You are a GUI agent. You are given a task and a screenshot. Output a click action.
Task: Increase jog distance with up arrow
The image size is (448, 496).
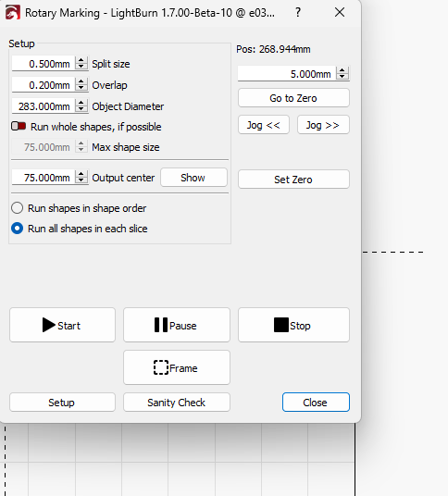tap(342, 70)
